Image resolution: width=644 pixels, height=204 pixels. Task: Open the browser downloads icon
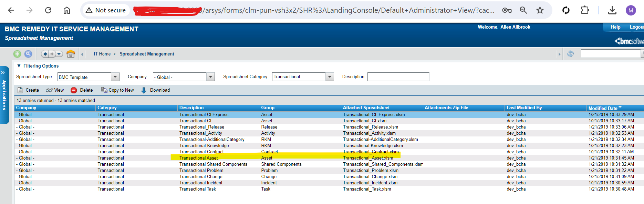[x=612, y=10]
